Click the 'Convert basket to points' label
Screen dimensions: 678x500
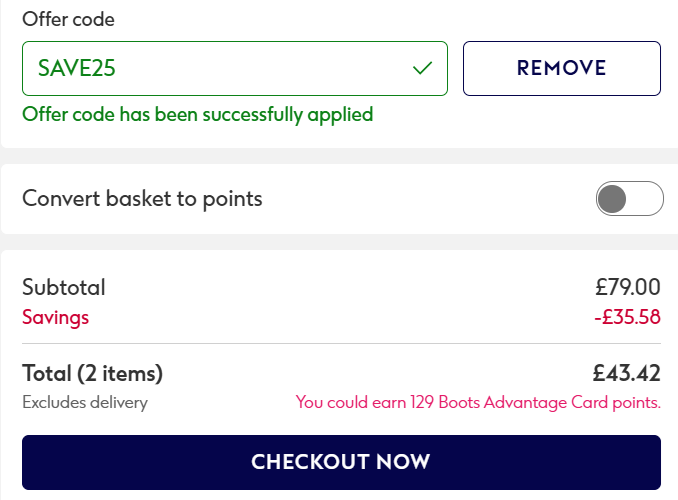[x=142, y=199]
